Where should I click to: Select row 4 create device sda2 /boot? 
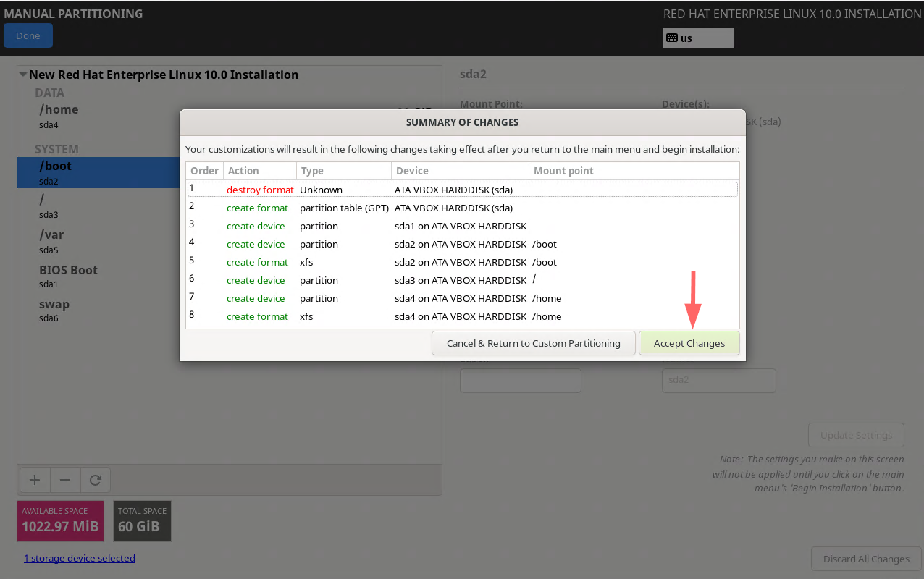point(462,244)
